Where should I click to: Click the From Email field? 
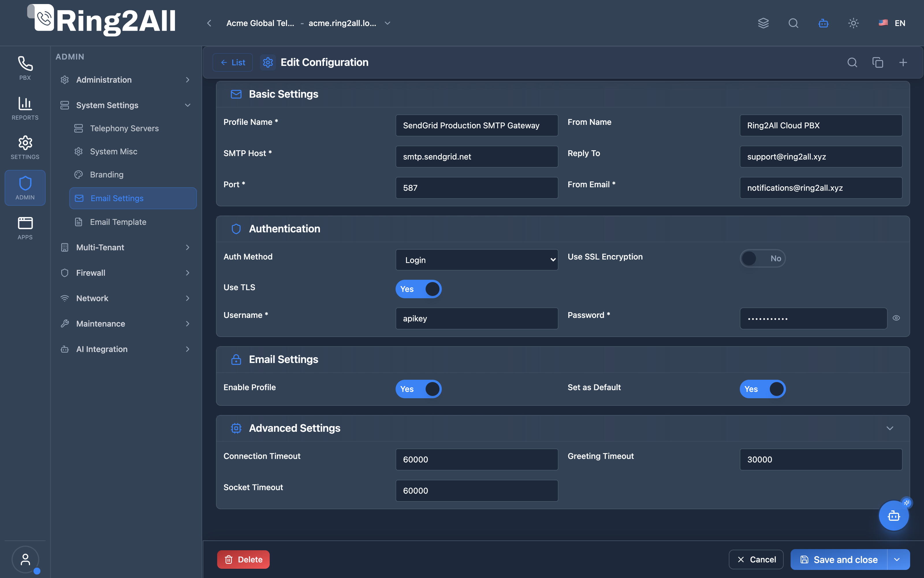coord(821,188)
